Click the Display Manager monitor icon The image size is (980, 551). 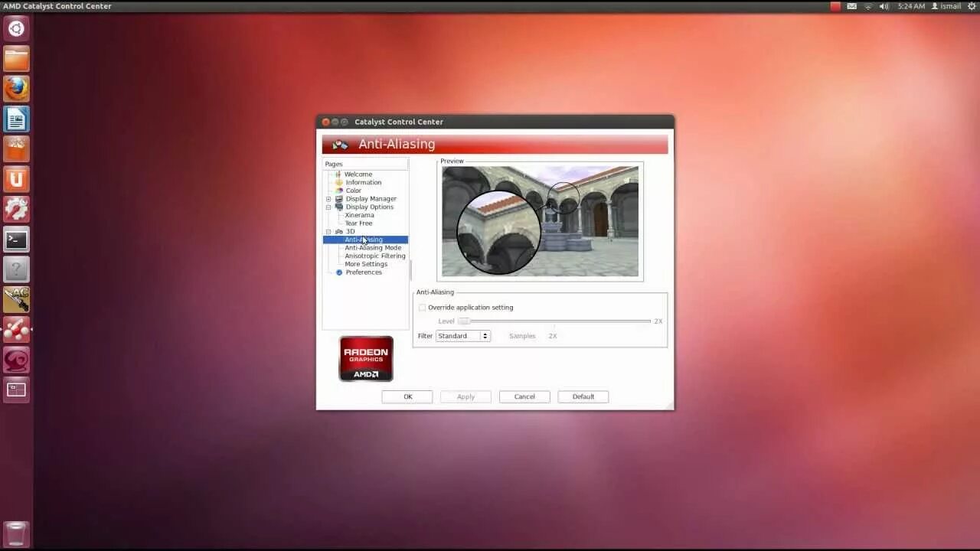click(x=339, y=199)
